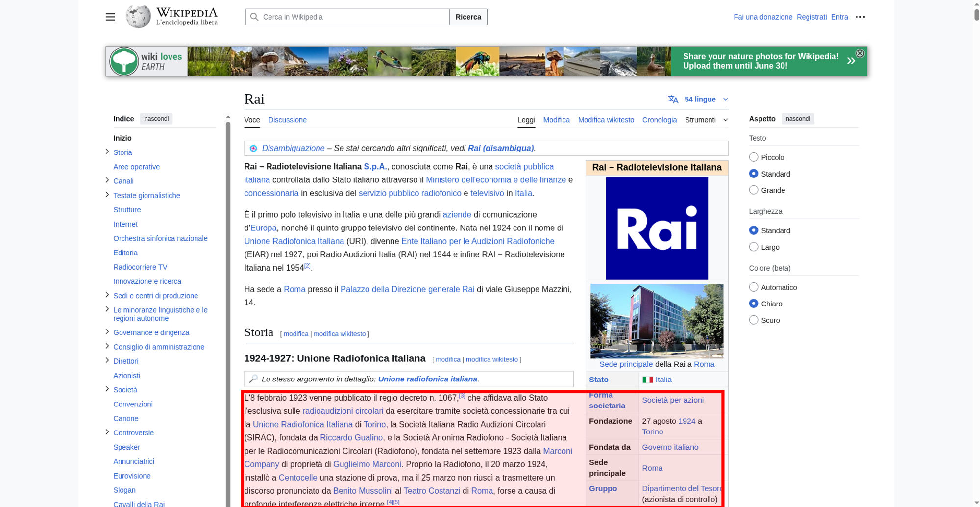This screenshot has width=980, height=507.
Task: Select Largo width option
Action: [754, 247]
